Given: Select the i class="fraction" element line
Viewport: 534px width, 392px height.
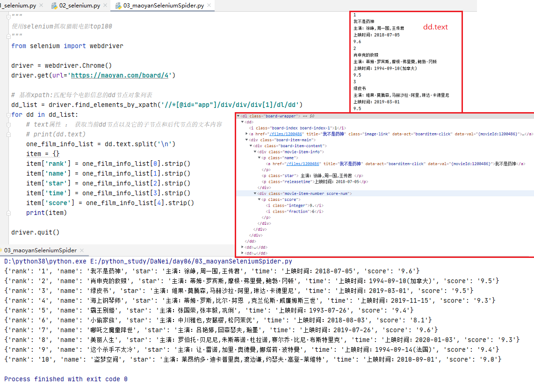Looking at the screenshot, I should click(x=295, y=211).
